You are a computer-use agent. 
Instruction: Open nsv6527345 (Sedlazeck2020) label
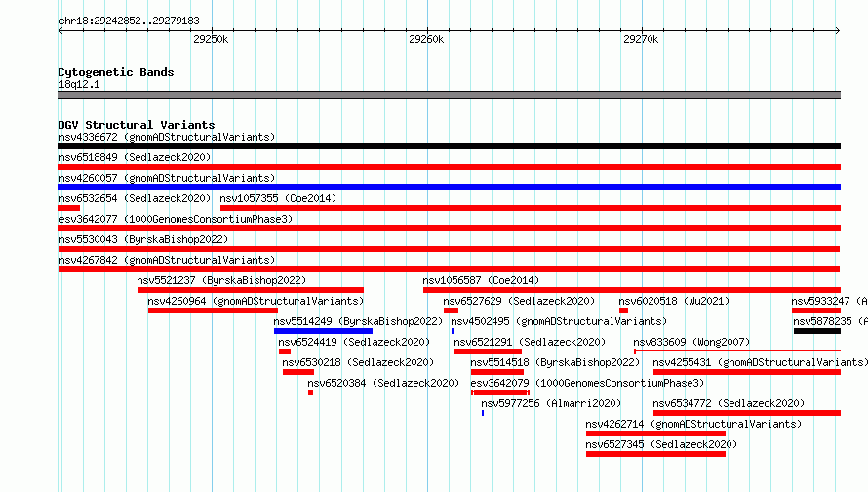click(661, 444)
